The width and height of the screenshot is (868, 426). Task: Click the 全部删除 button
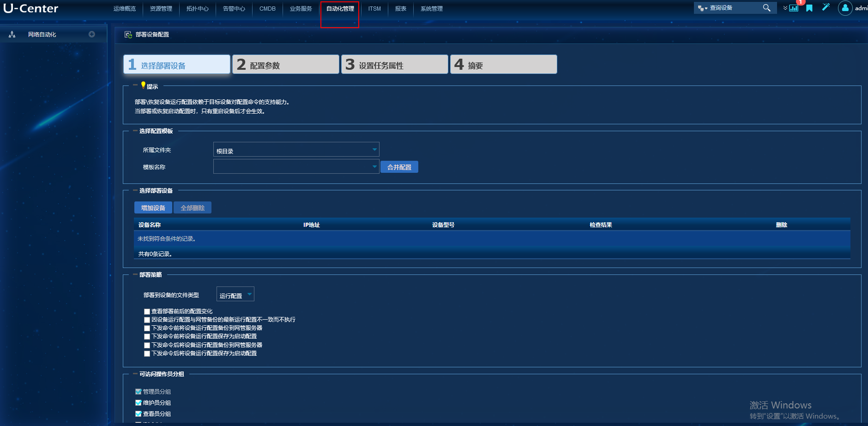193,207
